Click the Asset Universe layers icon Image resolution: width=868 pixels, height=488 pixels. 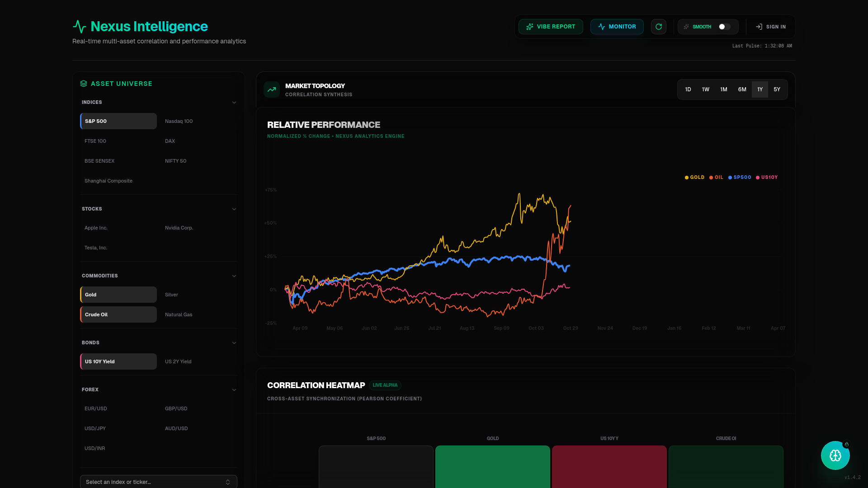84,84
